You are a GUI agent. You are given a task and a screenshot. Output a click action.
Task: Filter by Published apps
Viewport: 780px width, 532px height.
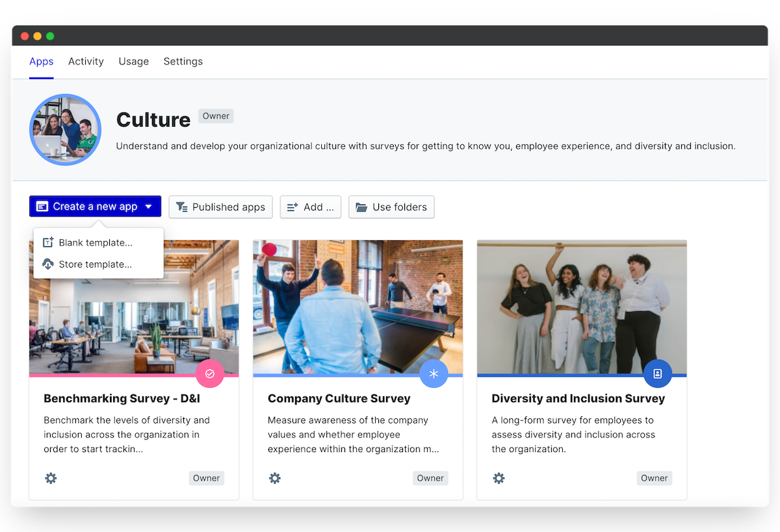[220, 207]
